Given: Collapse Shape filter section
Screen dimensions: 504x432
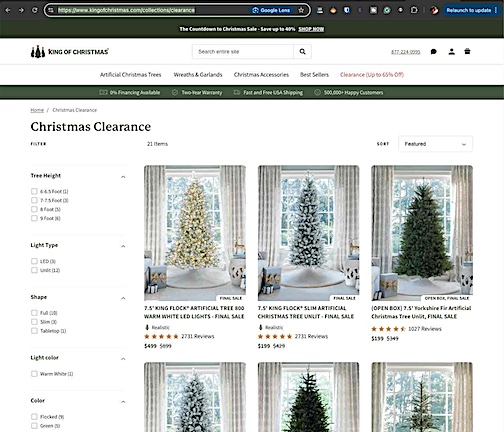Looking at the screenshot, I should click(123, 298).
